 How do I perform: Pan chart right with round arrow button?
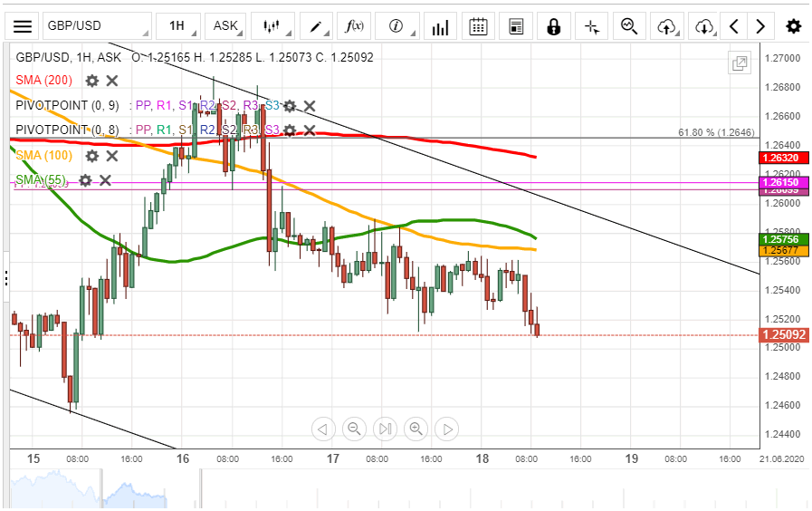point(447,429)
